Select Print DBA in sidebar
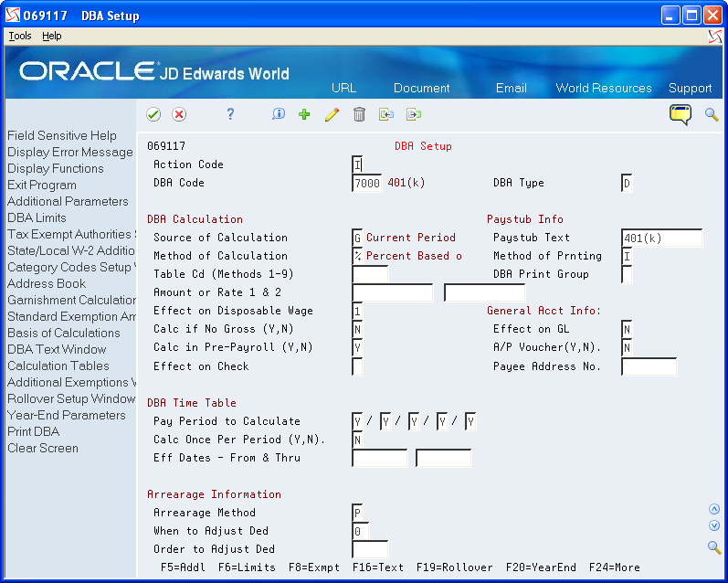The height and width of the screenshot is (583, 728). (x=34, y=431)
